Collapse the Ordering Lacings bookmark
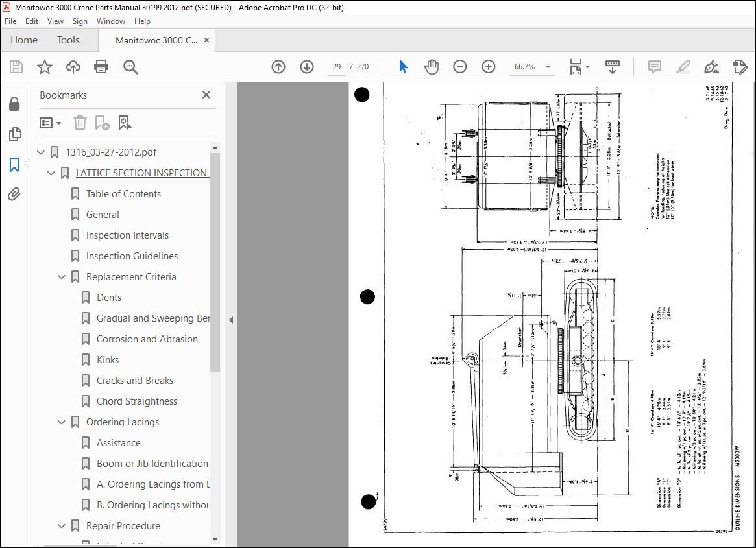756x548 pixels. 62,422
